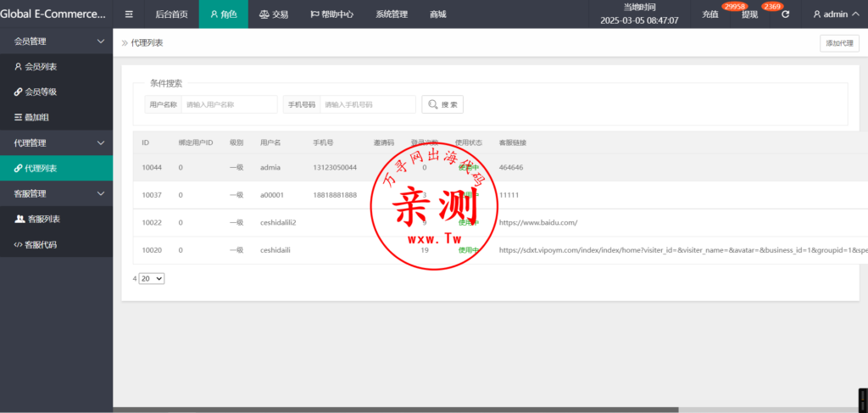
Task: Click the 手机号码 input field
Action: coord(368,104)
